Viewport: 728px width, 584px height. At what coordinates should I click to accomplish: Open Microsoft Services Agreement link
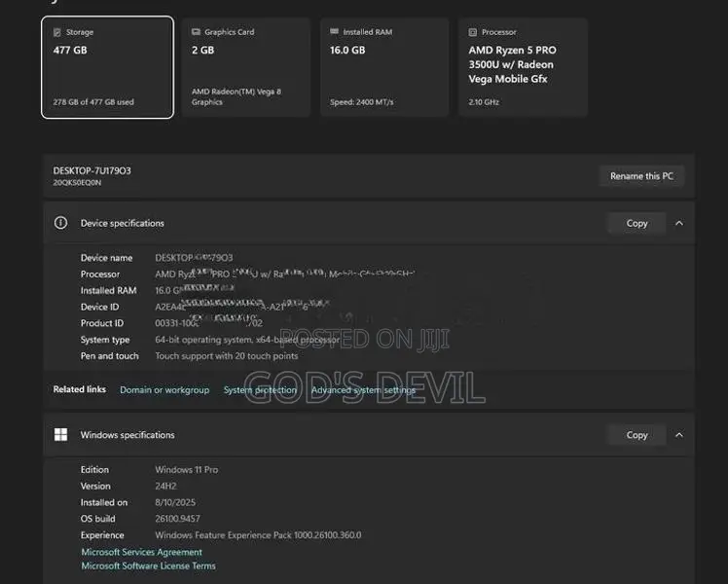click(141, 552)
